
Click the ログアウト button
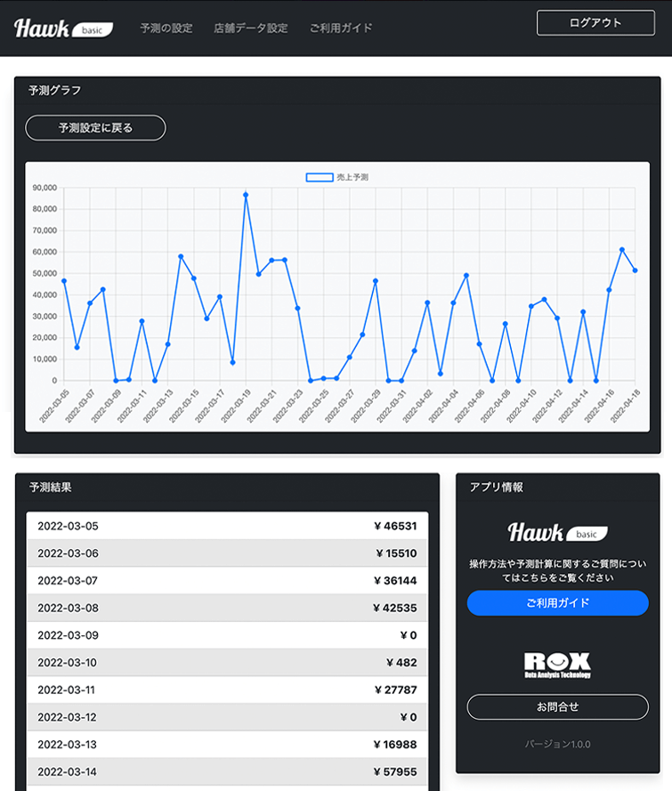point(595,23)
